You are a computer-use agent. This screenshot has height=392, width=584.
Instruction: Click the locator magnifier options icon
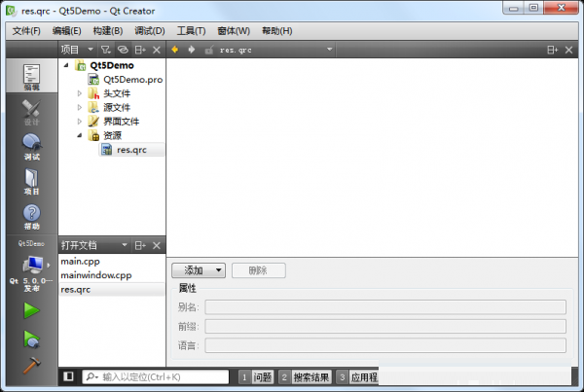click(91, 376)
